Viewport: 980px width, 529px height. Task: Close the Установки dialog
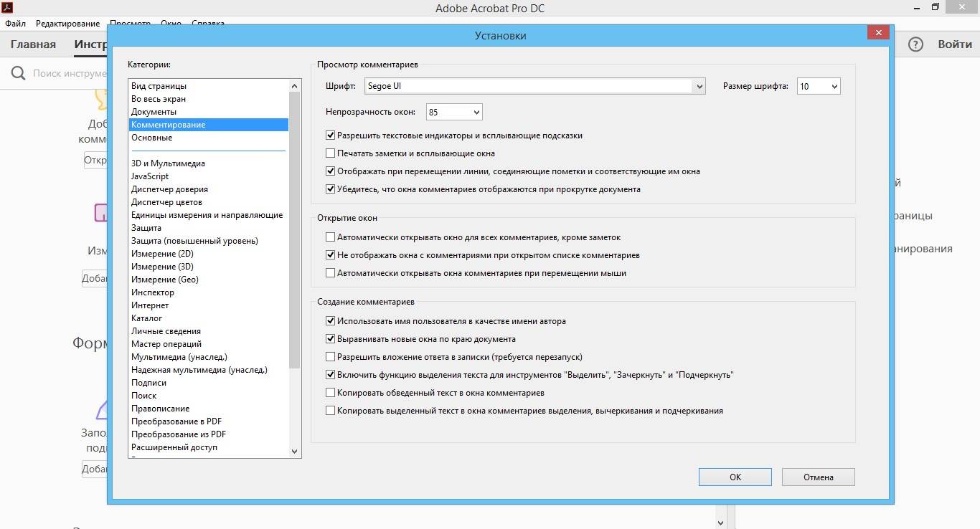click(x=879, y=33)
